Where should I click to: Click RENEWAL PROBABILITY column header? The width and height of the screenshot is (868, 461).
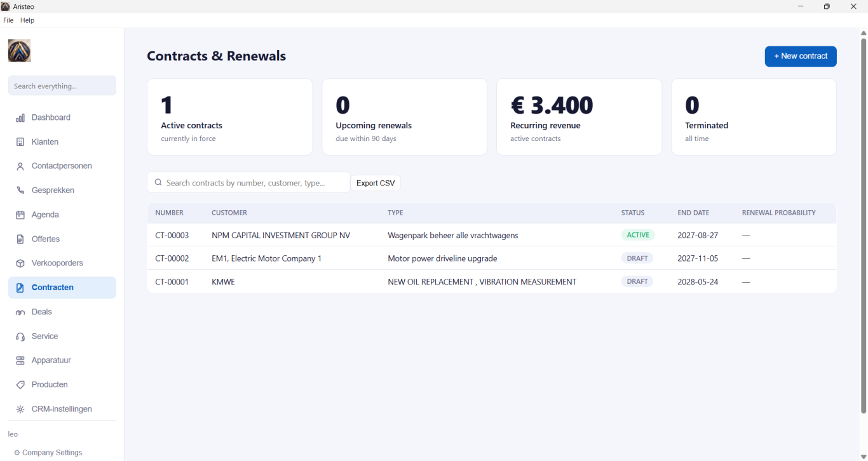point(779,213)
